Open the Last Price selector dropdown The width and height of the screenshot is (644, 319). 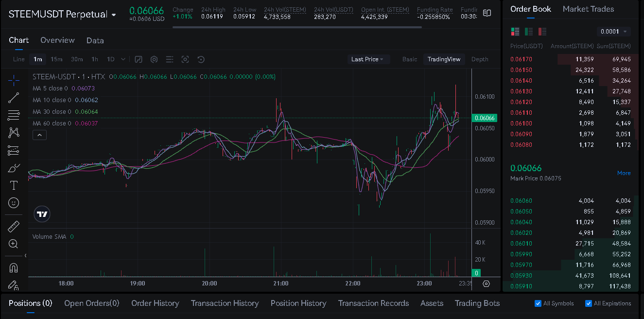[367, 59]
